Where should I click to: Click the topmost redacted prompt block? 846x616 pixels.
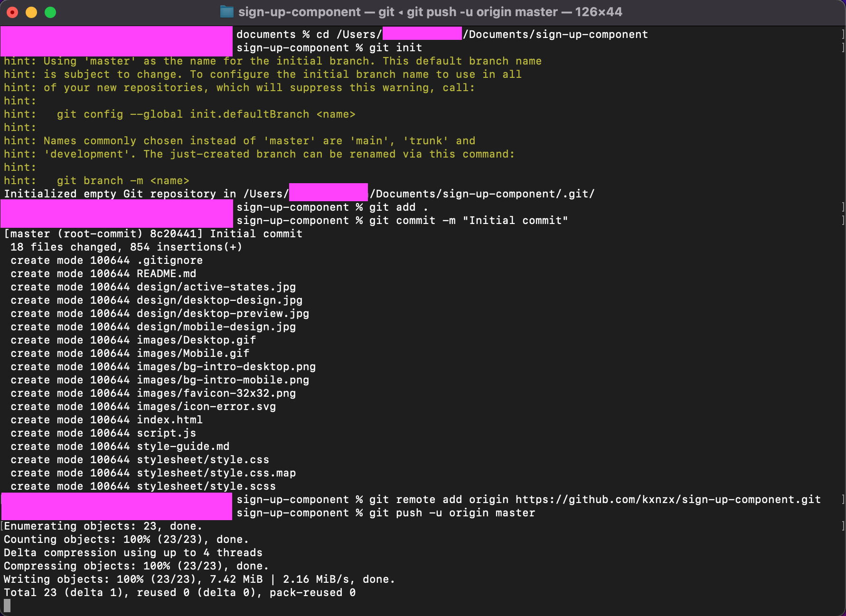(115, 41)
